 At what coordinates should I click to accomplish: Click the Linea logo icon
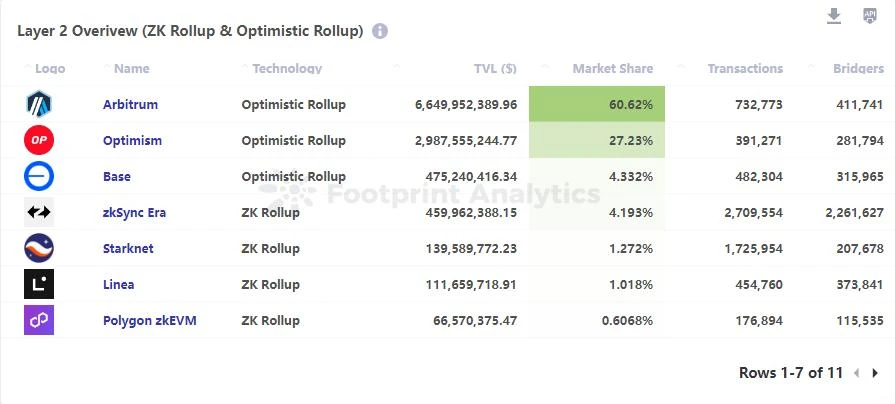click(x=39, y=284)
